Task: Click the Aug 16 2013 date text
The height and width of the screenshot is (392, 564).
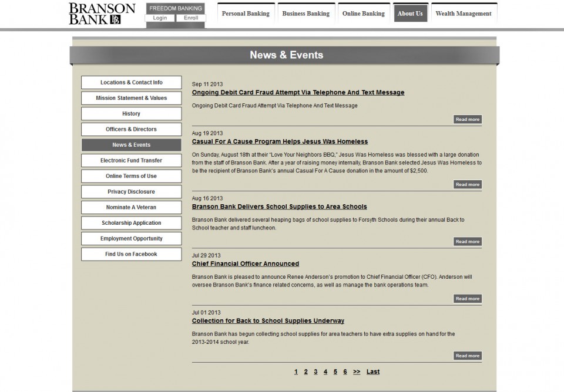Action: pyautogui.click(x=207, y=198)
